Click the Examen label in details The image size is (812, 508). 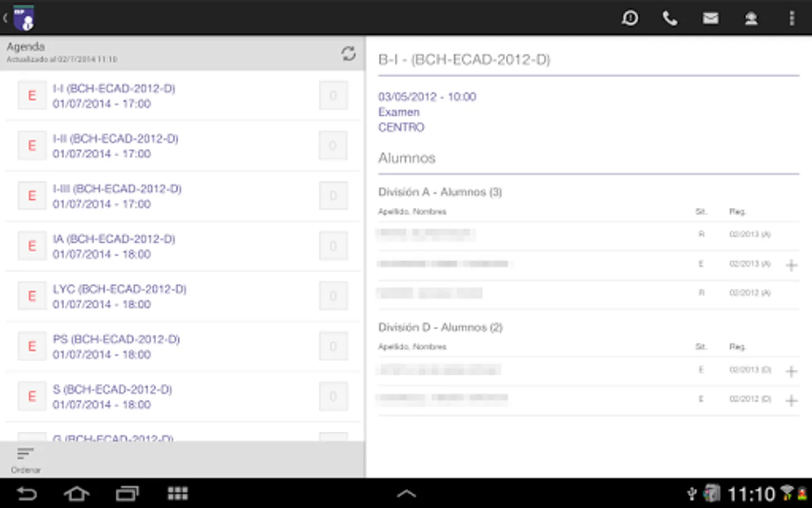(x=399, y=112)
